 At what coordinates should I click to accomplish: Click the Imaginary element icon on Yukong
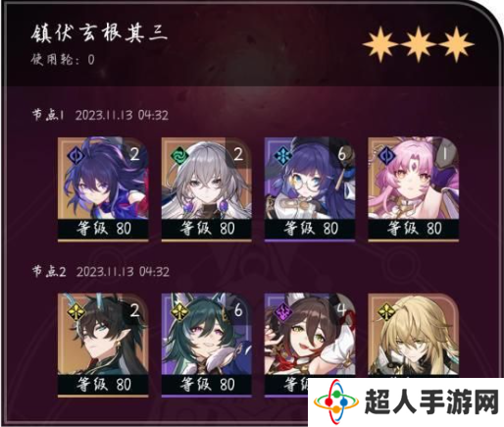pyautogui.click(x=177, y=311)
